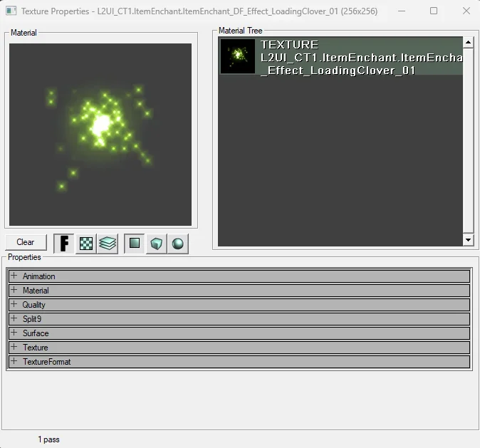Toggle the checkerboard background icon
This screenshot has height=448, width=480.
click(x=86, y=244)
